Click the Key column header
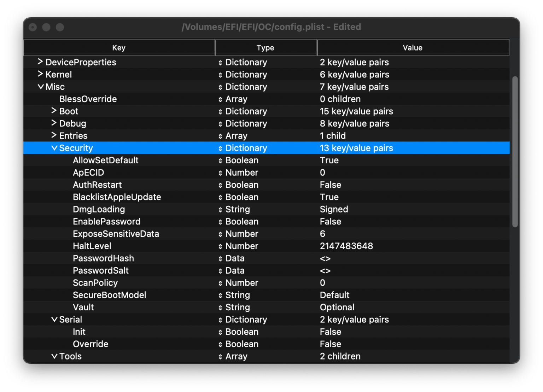 coord(119,48)
